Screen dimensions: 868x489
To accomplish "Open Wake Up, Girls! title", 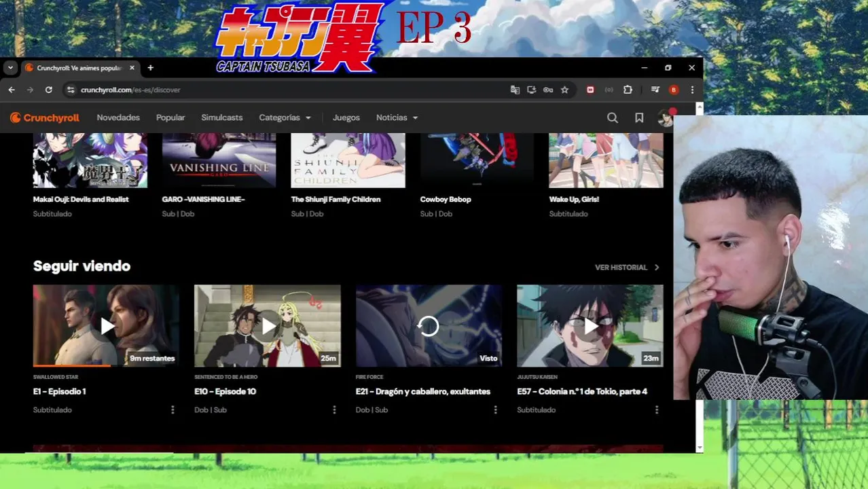I will [x=574, y=199].
